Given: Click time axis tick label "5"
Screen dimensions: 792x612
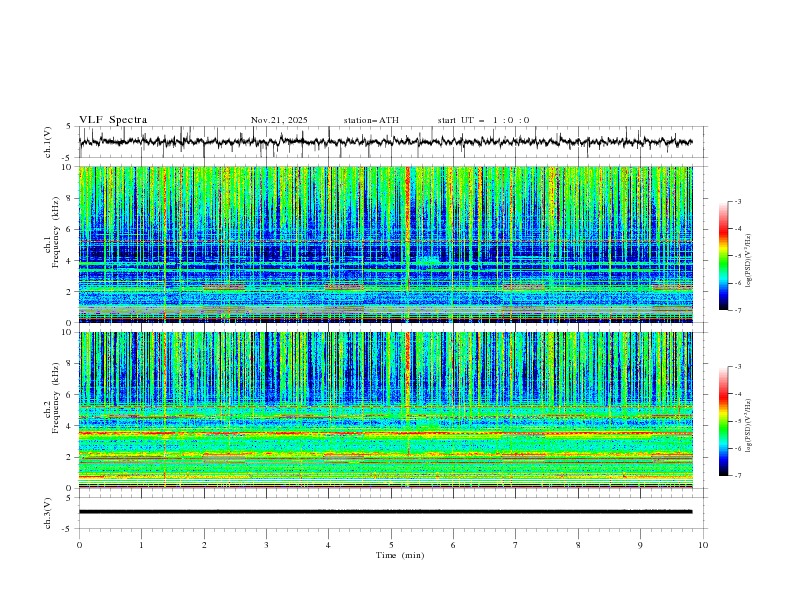Looking at the screenshot, I should (391, 545).
